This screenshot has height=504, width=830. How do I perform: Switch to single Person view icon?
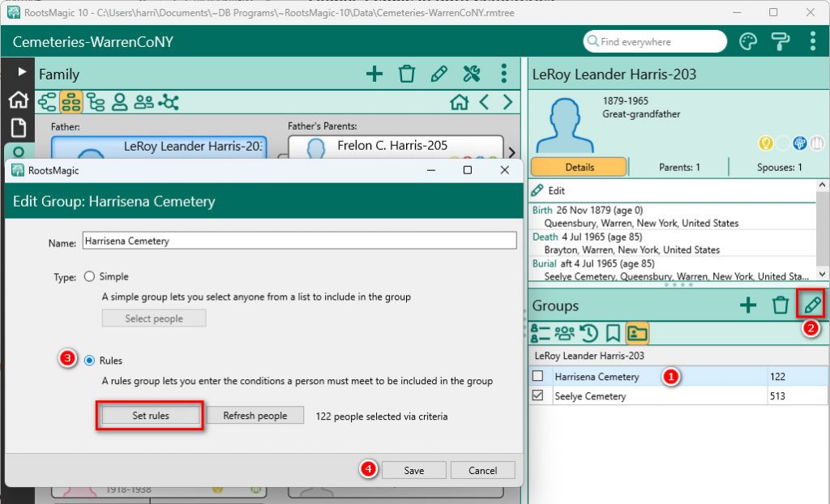pyautogui.click(x=120, y=101)
